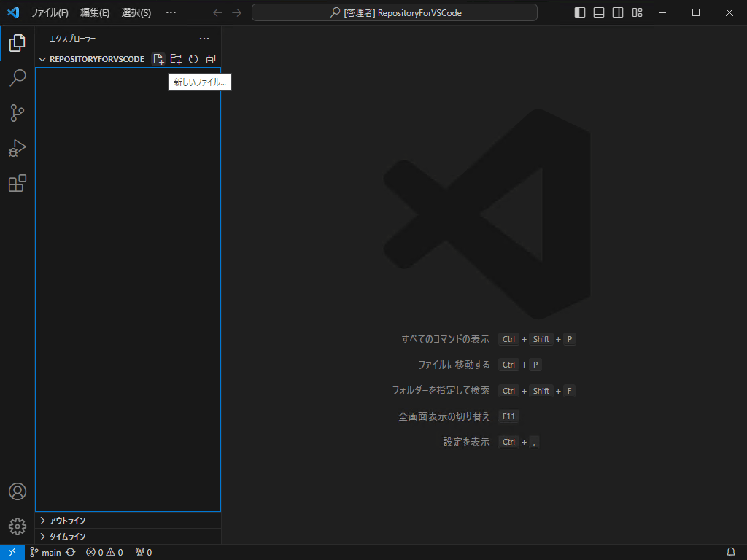Open the Manage gear icon

18,526
